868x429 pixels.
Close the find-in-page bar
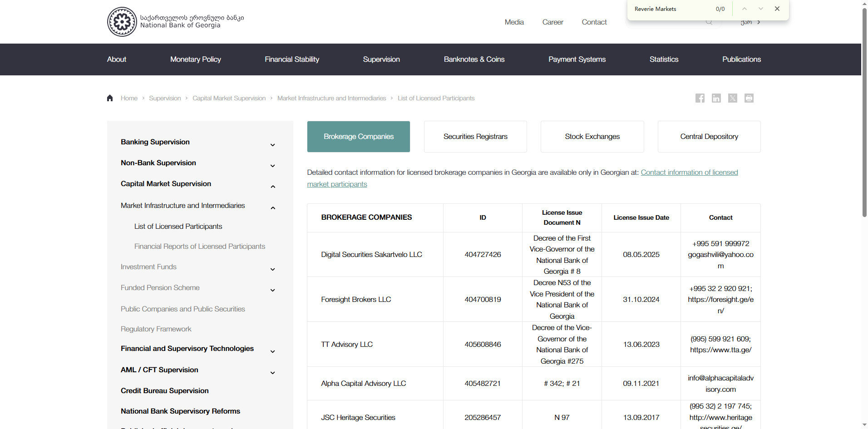click(x=777, y=9)
